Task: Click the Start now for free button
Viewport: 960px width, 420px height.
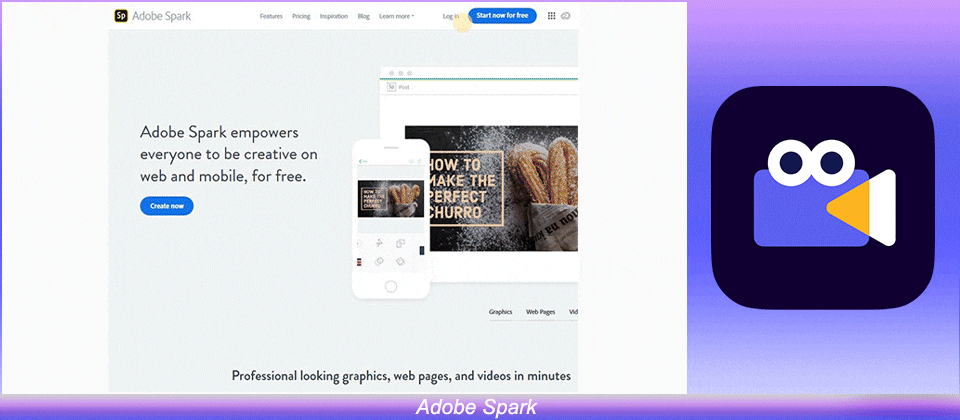Action: click(x=502, y=16)
